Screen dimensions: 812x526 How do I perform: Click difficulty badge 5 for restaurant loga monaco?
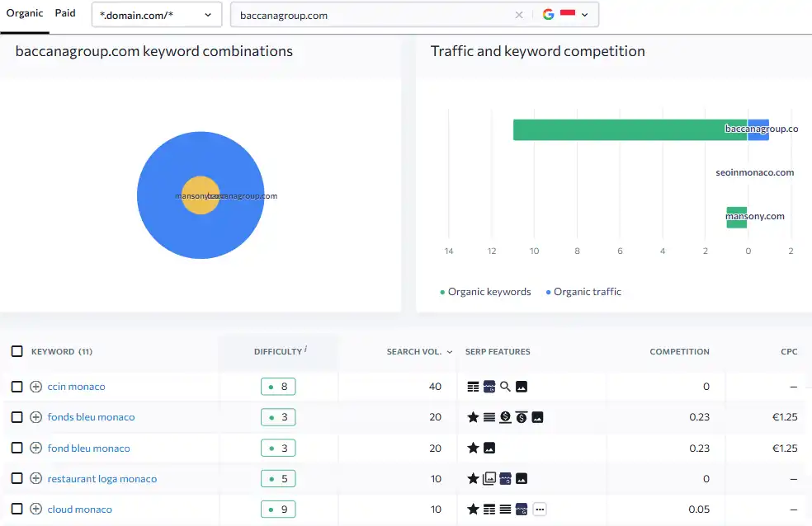(278, 478)
